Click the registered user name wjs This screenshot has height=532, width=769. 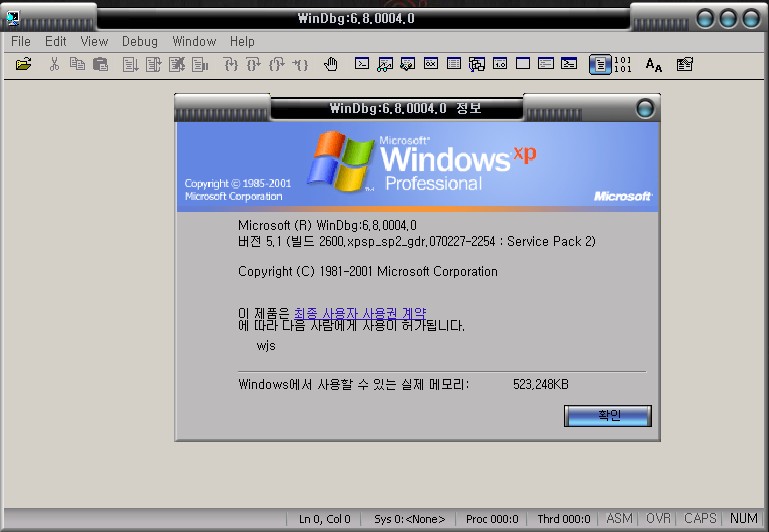pos(266,346)
